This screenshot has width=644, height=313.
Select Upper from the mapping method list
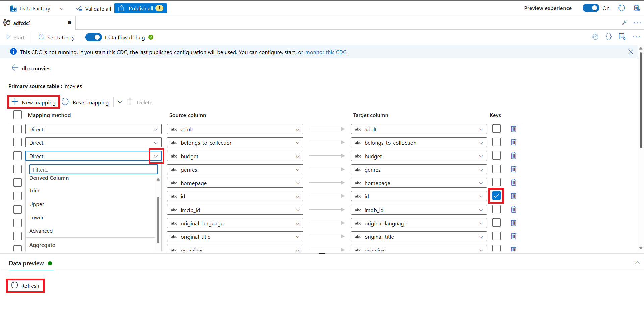pos(37,204)
